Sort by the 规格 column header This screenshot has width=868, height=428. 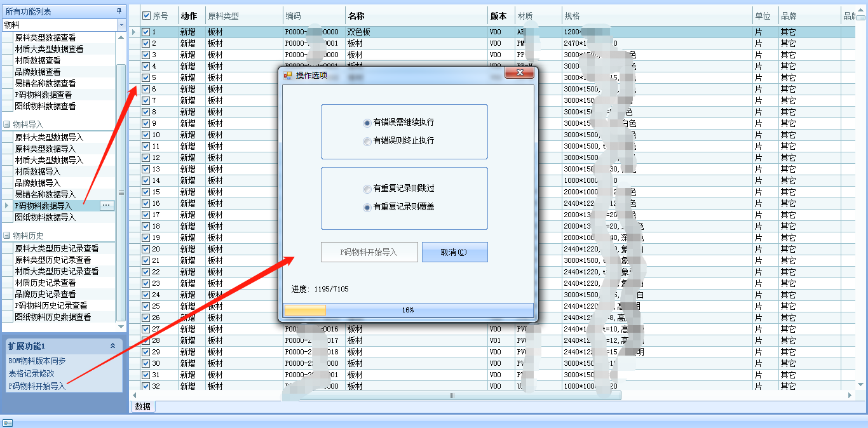click(657, 16)
